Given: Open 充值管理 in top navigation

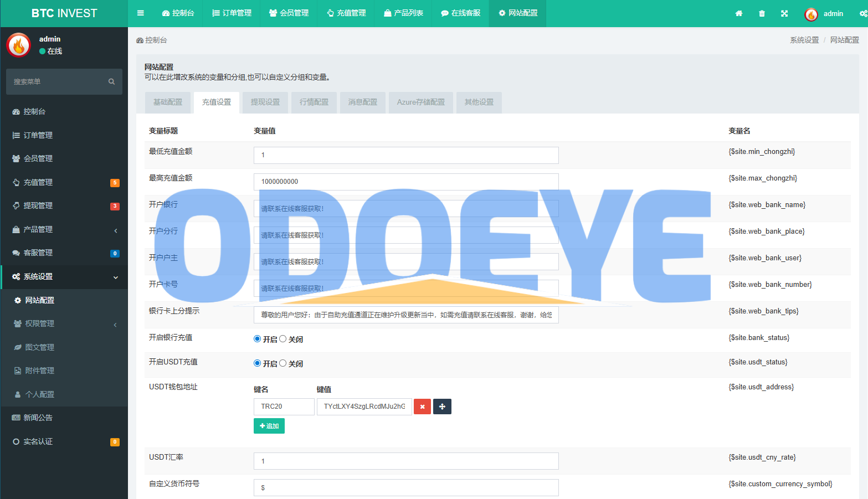Looking at the screenshot, I should pos(346,13).
